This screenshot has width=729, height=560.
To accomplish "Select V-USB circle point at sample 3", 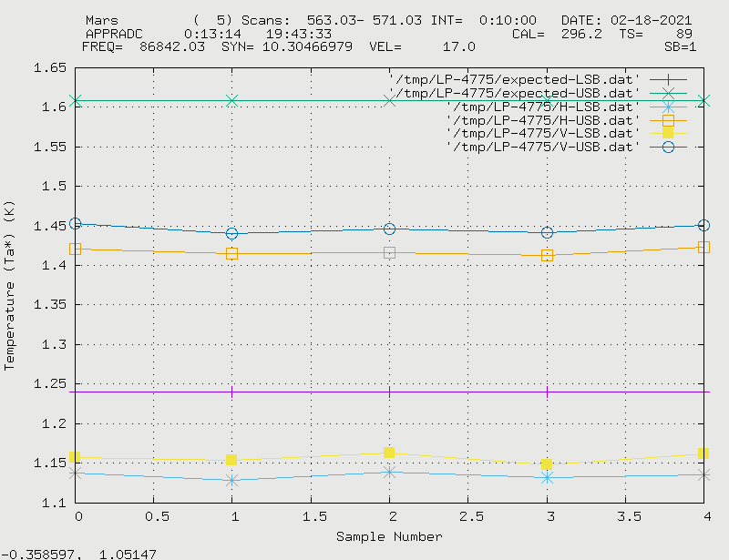I will [548, 232].
